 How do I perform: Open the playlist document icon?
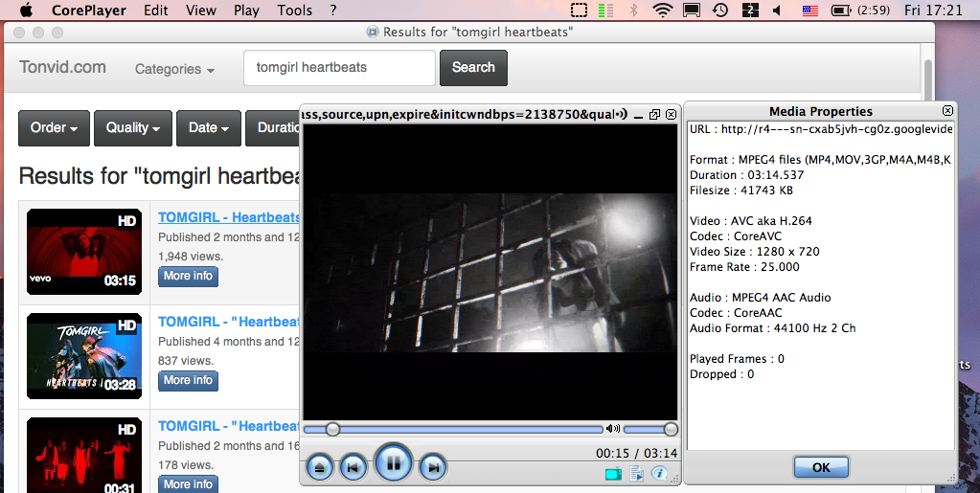click(x=636, y=474)
